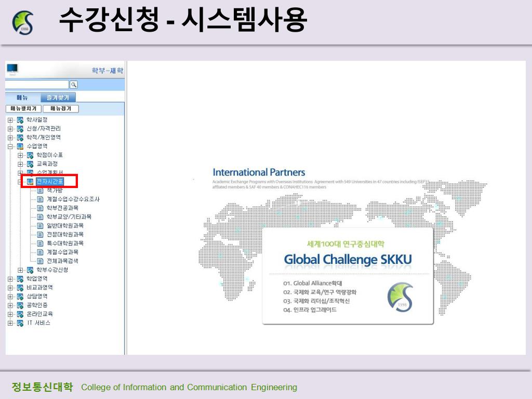Expand the 학사일정 tree node
The height and width of the screenshot is (399, 532).
point(10,120)
